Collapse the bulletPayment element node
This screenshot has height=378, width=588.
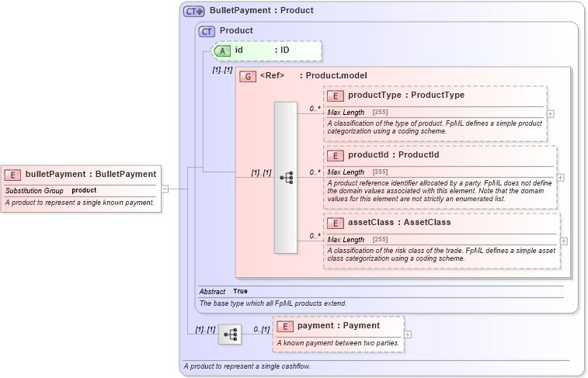(x=165, y=189)
